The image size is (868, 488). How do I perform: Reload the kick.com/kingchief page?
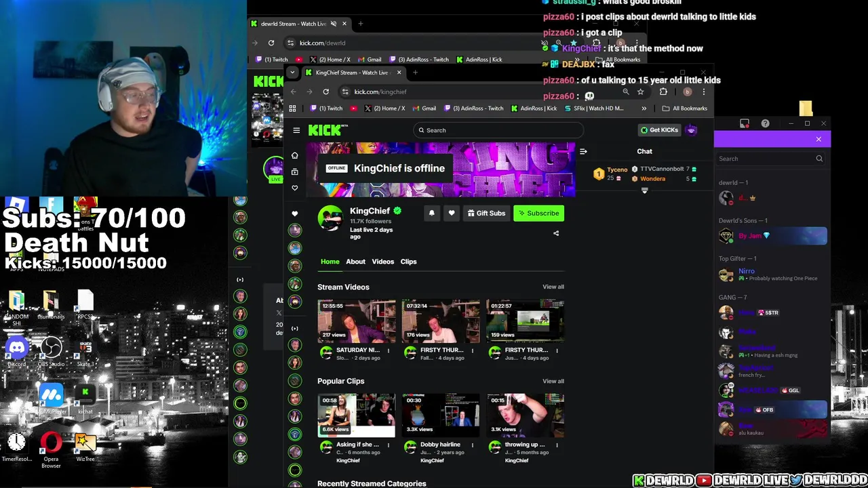click(326, 91)
